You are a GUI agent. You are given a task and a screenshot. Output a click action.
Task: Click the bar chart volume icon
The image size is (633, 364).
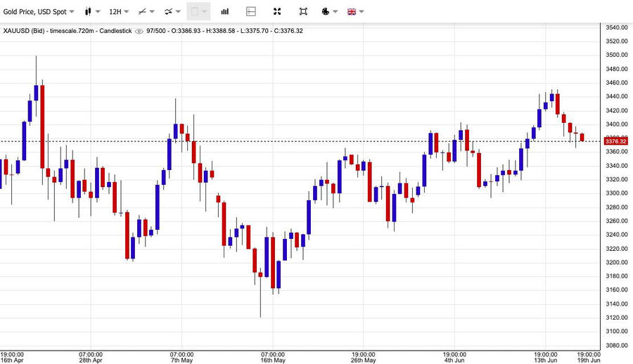coord(225,12)
